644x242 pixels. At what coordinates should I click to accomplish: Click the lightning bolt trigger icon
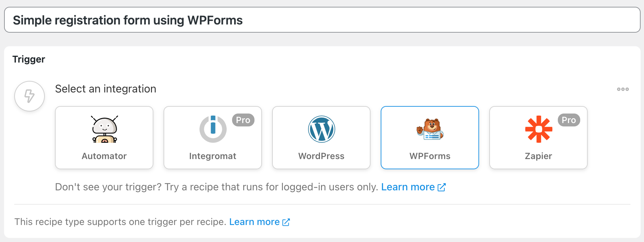30,96
